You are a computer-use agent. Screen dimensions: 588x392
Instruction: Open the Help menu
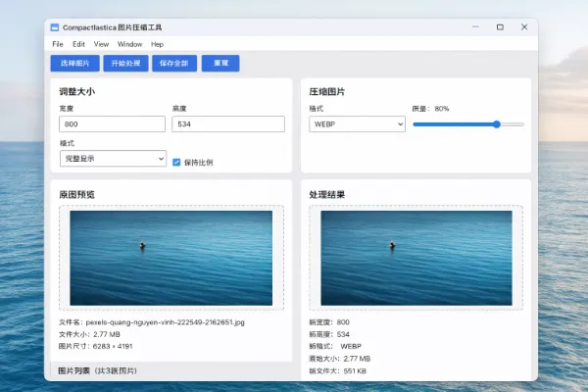(157, 44)
